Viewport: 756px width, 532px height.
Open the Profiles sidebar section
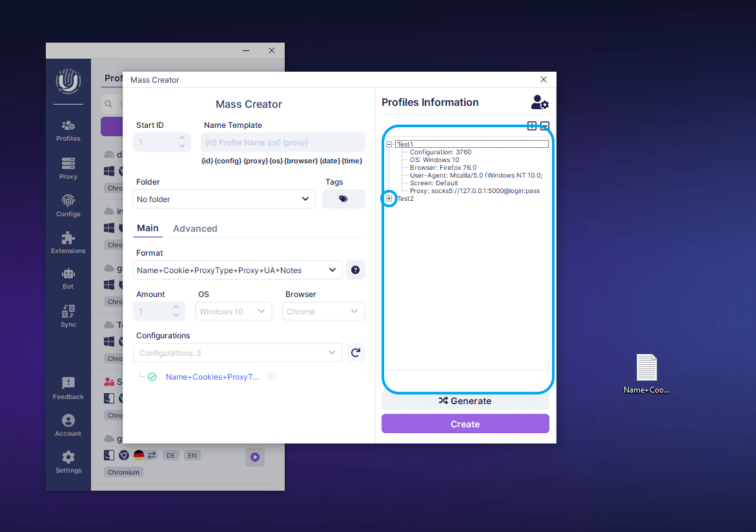point(68,130)
